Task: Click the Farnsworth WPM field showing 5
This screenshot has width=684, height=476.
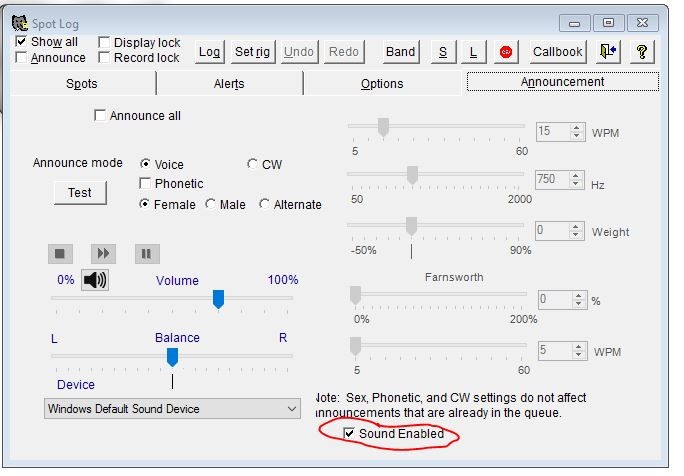Action: click(555, 350)
